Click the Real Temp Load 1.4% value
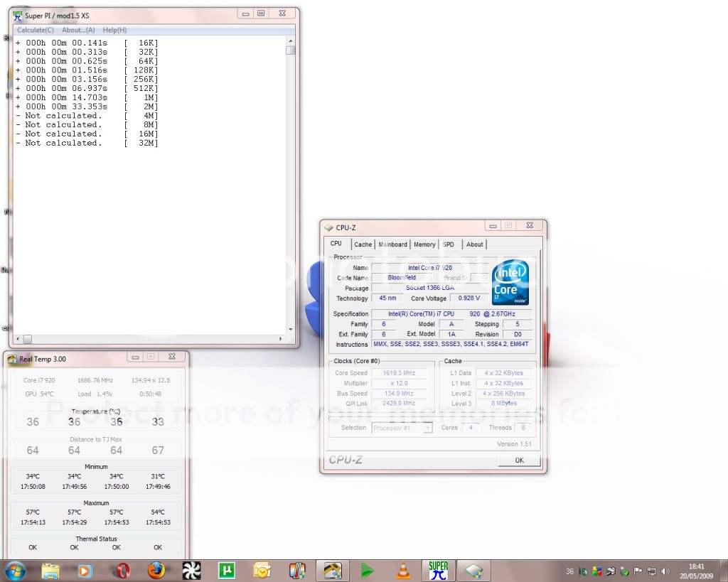 95,394
